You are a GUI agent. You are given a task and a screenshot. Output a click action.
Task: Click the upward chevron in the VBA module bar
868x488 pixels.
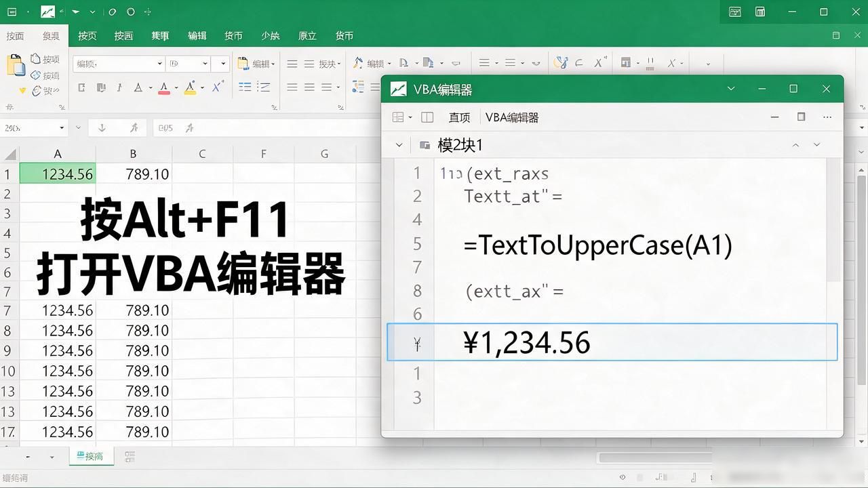point(796,145)
